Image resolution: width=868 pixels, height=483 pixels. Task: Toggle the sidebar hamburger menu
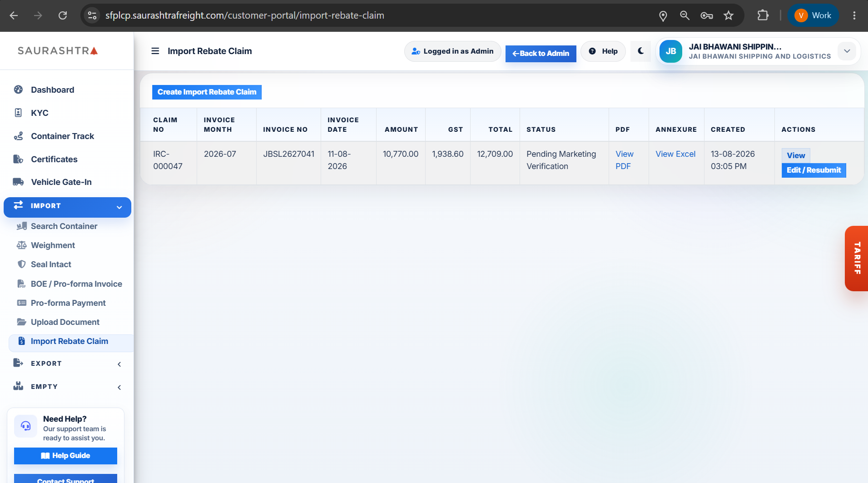[x=155, y=51]
